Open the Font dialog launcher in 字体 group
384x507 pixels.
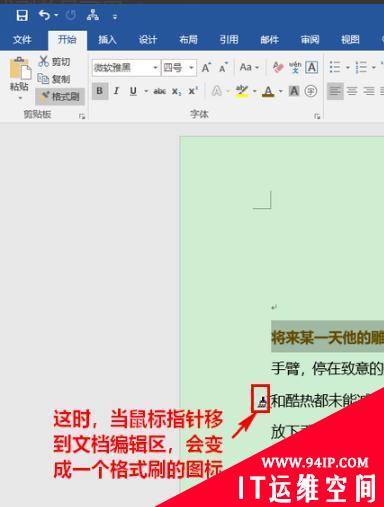point(317,116)
